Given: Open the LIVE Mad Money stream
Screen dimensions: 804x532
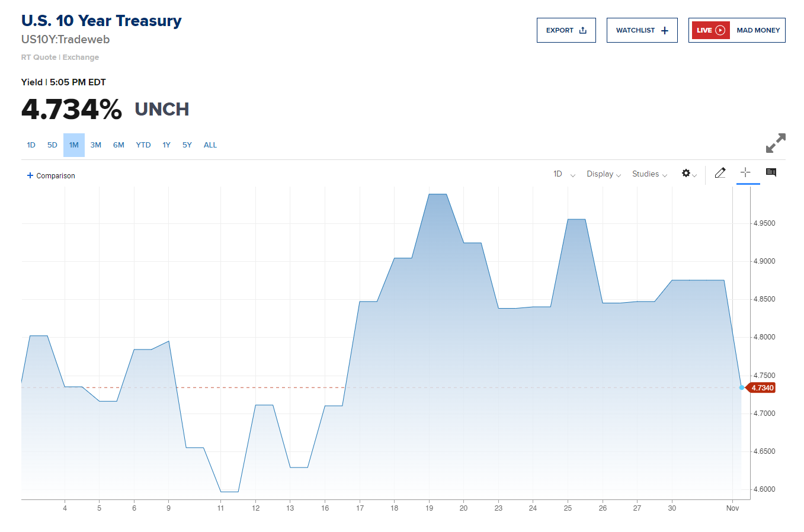Looking at the screenshot, I should coord(736,30).
